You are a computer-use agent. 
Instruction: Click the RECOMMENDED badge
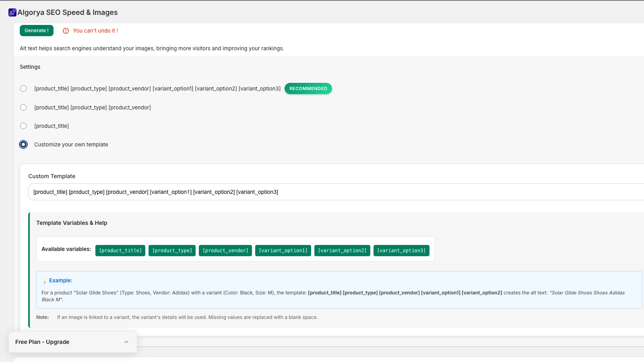tap(308, 88)
